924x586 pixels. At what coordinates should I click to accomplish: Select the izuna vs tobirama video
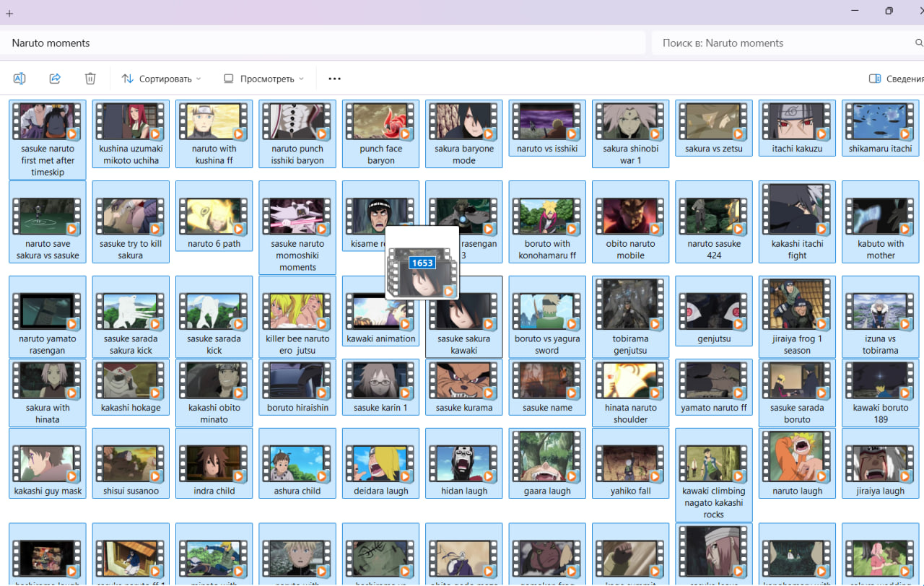pos(881,317)
